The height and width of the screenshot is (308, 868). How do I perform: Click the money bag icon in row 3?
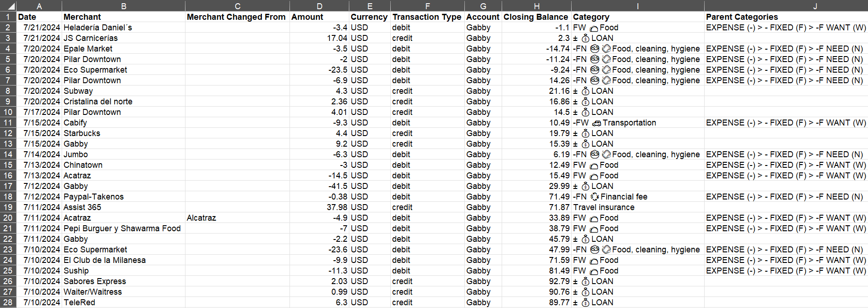(x=585, y=38)
